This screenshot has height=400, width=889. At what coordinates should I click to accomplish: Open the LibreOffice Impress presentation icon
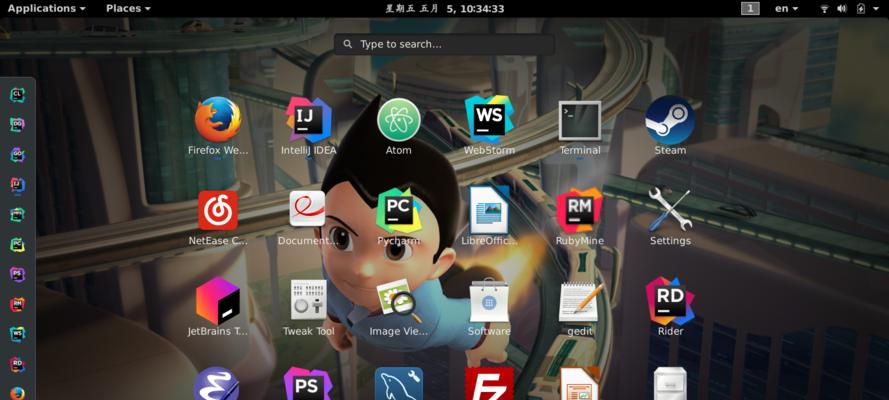click(x=579, y=384)
